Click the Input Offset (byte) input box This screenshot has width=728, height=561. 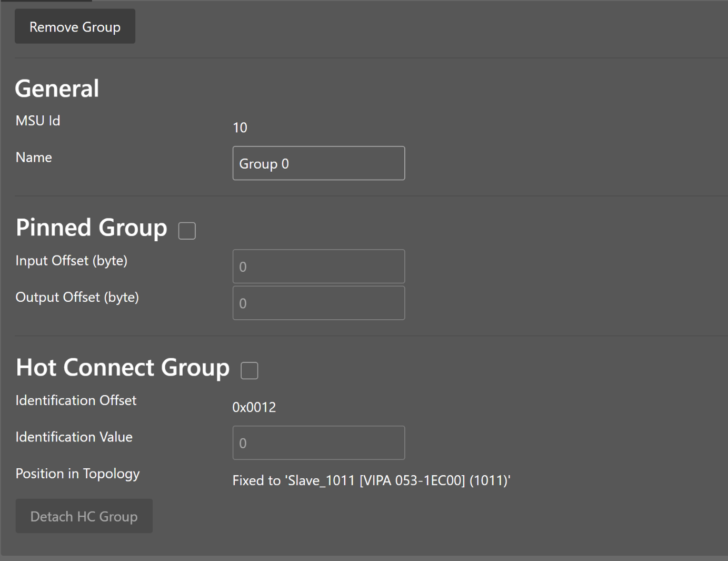click(x=318, y=267)
